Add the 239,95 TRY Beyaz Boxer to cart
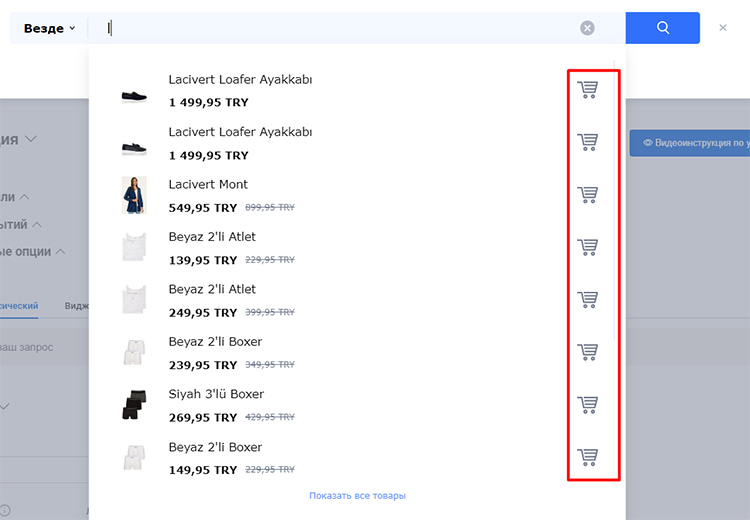 (588, 352)
